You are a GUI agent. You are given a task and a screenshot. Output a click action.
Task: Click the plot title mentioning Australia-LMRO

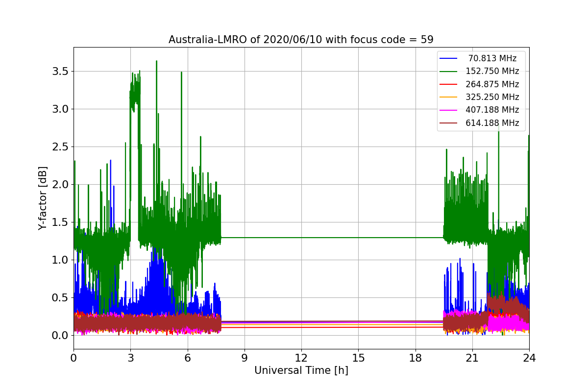(301, 40)
